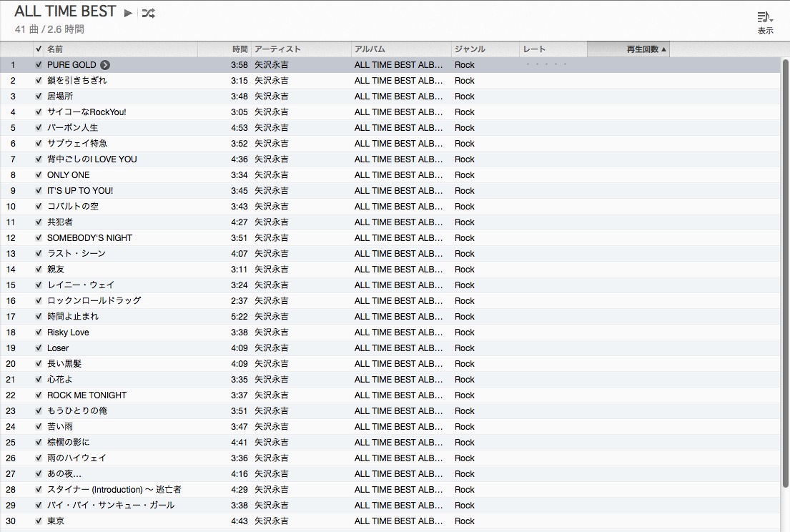790x532 pixels.
Task: Click the 41 曲 / 2.6 時間 summary
Action: tap(49, 29)
